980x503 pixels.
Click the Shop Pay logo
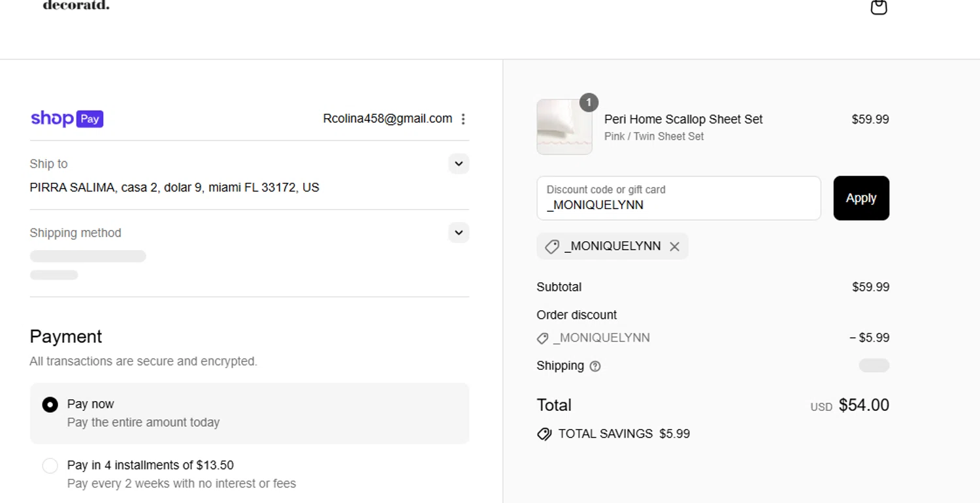(67, 118)
